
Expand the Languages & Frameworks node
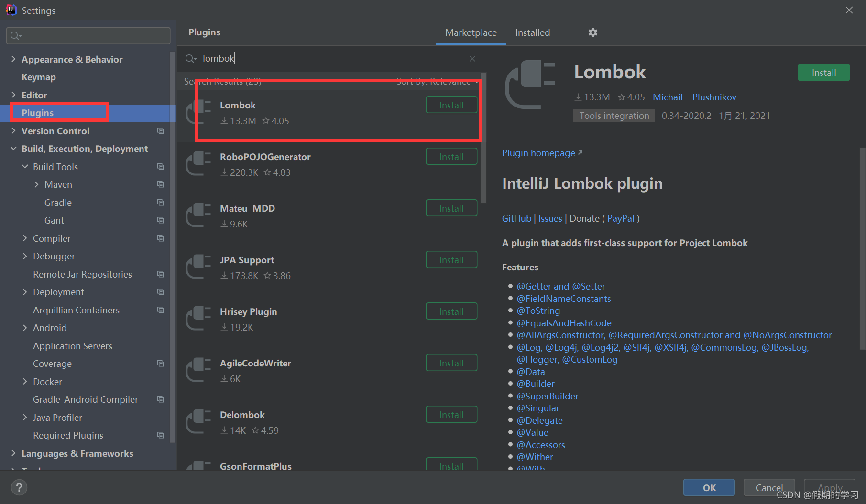(13, 453)
